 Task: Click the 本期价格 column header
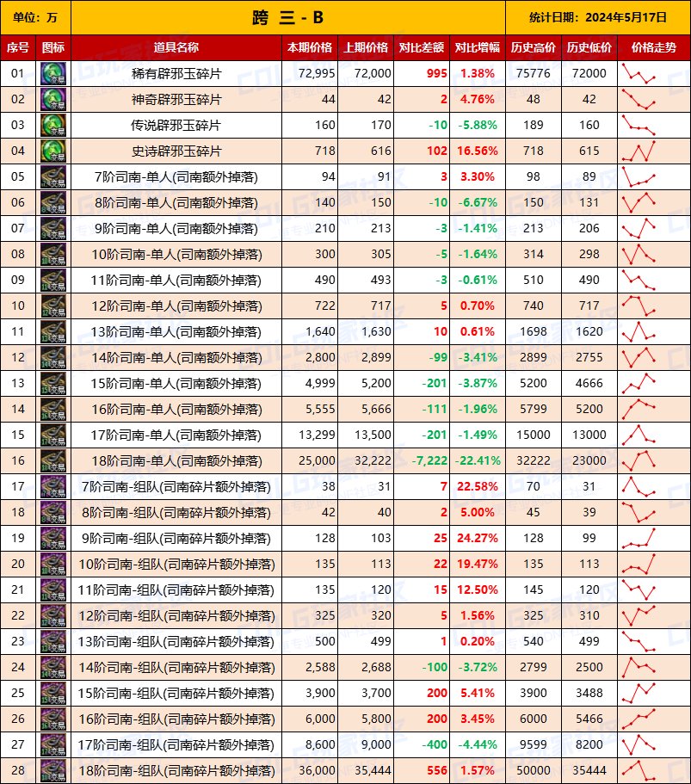[310, 47]
